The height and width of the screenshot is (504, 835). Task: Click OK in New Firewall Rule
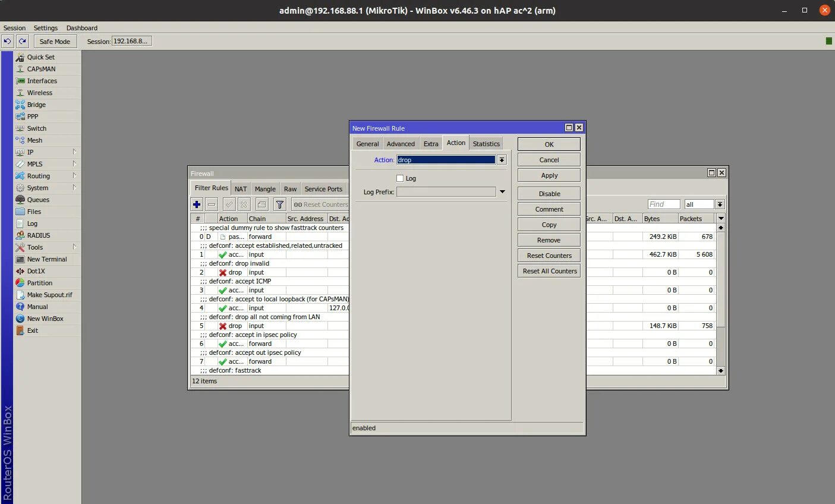point(549,144)
